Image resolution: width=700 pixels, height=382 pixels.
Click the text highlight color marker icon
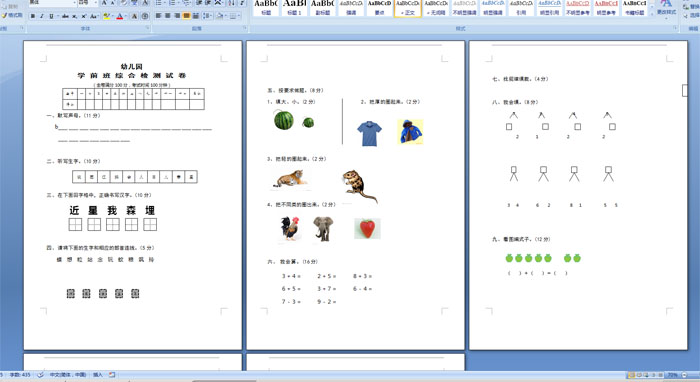coord(106,16)
